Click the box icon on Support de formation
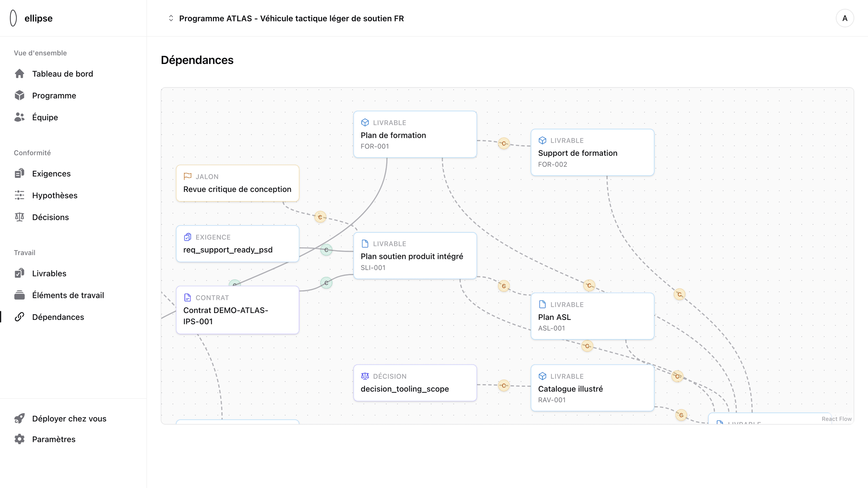868x488 pixels. tap(542, 140)
